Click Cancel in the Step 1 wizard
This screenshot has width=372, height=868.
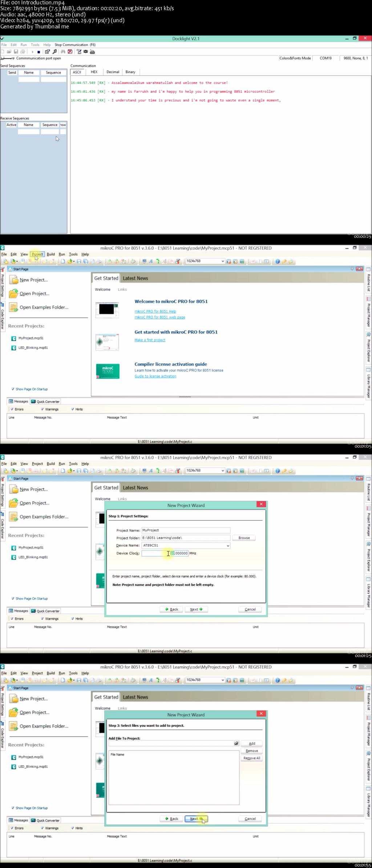[250, 609]
